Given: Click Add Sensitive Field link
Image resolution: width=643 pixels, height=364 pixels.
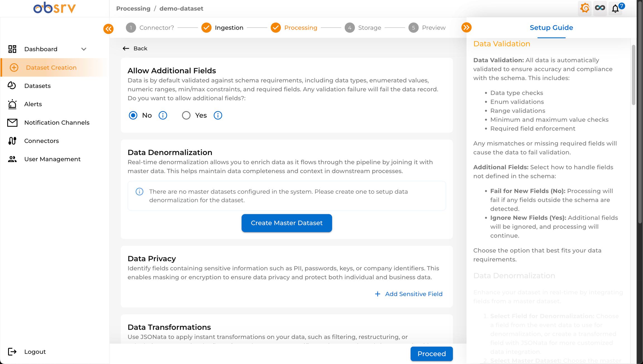Looking at the screenshot, I should [x=414, y=294].
